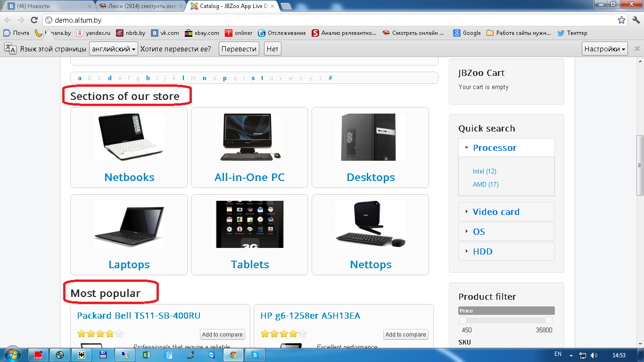644x362 pixels.
Task: Open the Настройки translate options dropdown
Action: (605, 49)
